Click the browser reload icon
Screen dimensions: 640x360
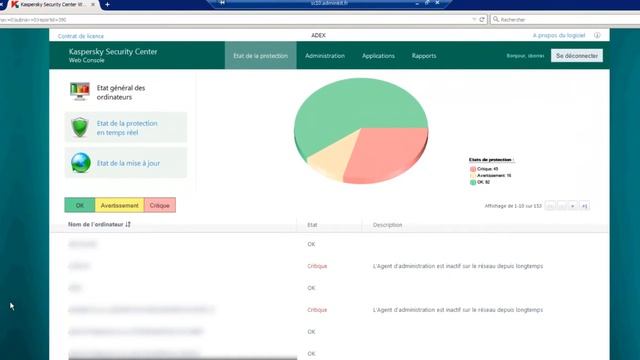pos(482,19)
